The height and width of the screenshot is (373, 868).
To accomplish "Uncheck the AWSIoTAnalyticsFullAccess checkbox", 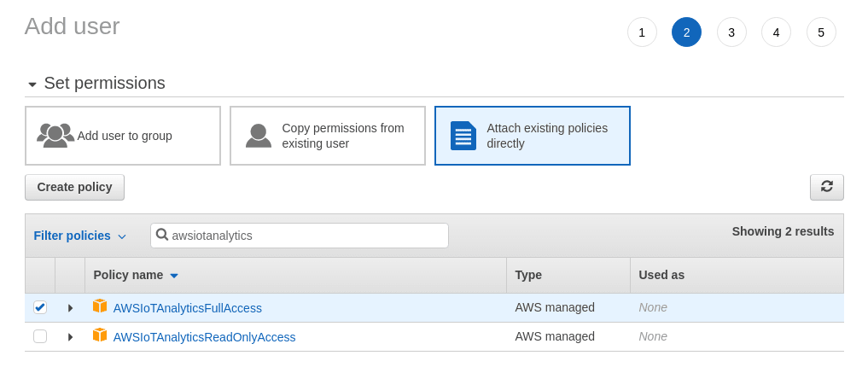I will coord(40,307).
